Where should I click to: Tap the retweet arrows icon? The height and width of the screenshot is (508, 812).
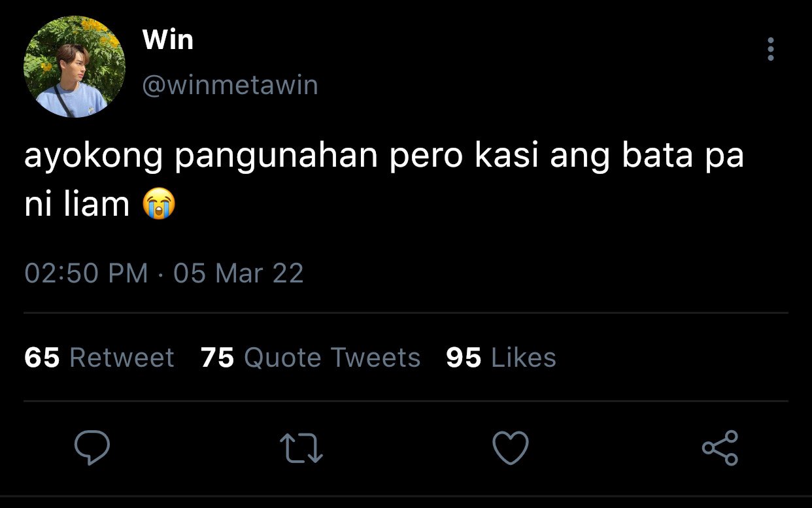click(301, 449)
